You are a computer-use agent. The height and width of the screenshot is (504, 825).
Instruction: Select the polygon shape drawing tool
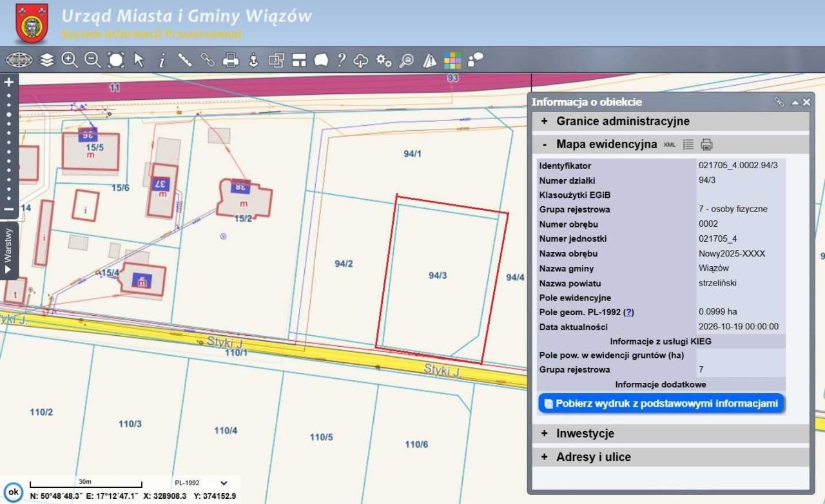pos(321,60)
